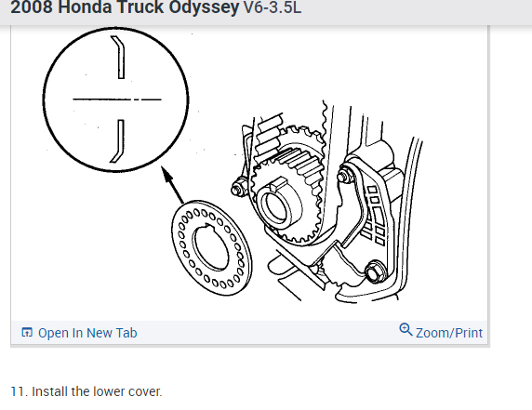The height and width of the screenshot is (410, 532).
Task: Click the step 11 Install the lower cover text
Action: [86, 391]
